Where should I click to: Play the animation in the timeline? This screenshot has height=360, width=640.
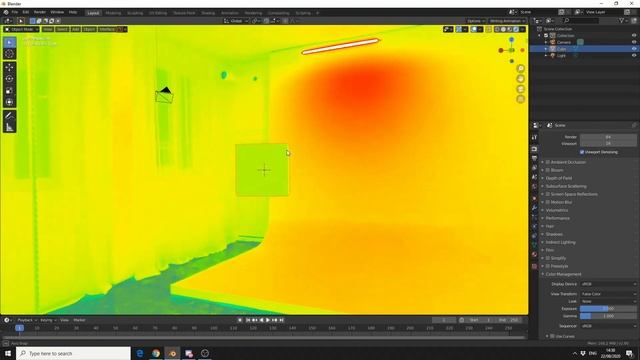[x=268, y=320]
